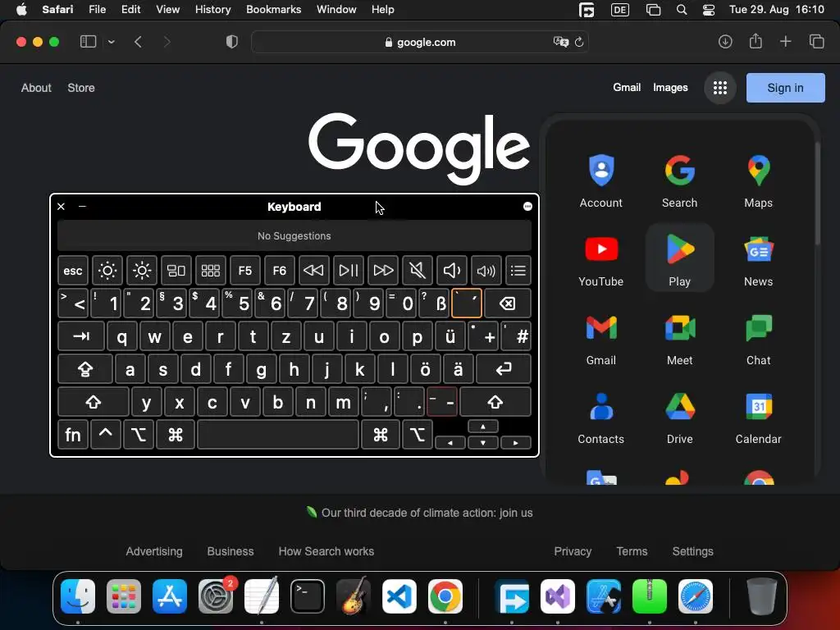
Task: Open Gmail icon in apps panel
Action: [x=601, y=338]
